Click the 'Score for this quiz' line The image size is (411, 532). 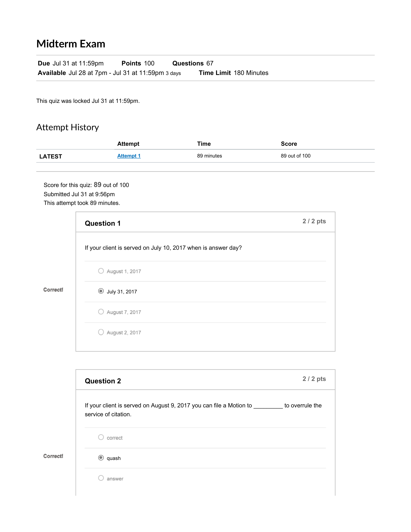coord(86,185)
